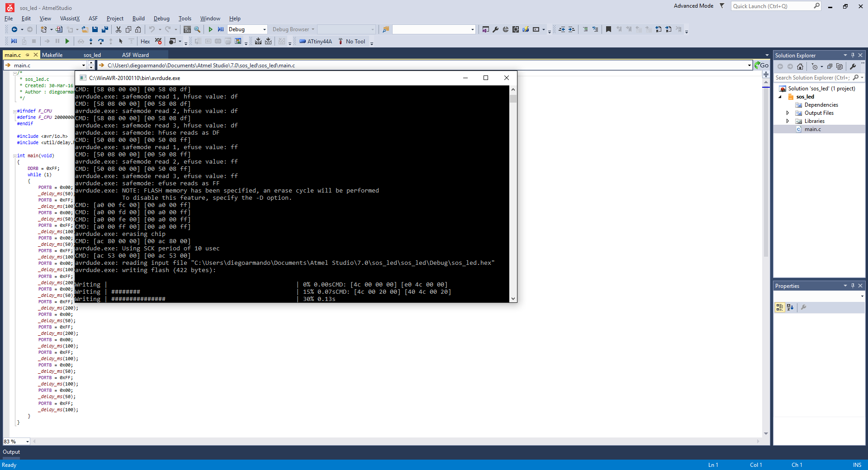The width and height of the screenshot is (868, 470).
Task: Expand the Output Files tree node
Action: (x=787, y=113)
